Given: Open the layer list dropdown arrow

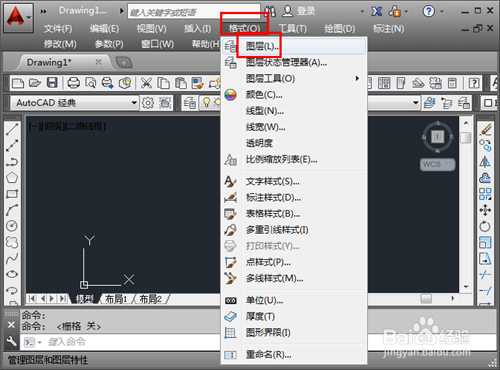Looking at the screenshot, I should coord(416,103).
